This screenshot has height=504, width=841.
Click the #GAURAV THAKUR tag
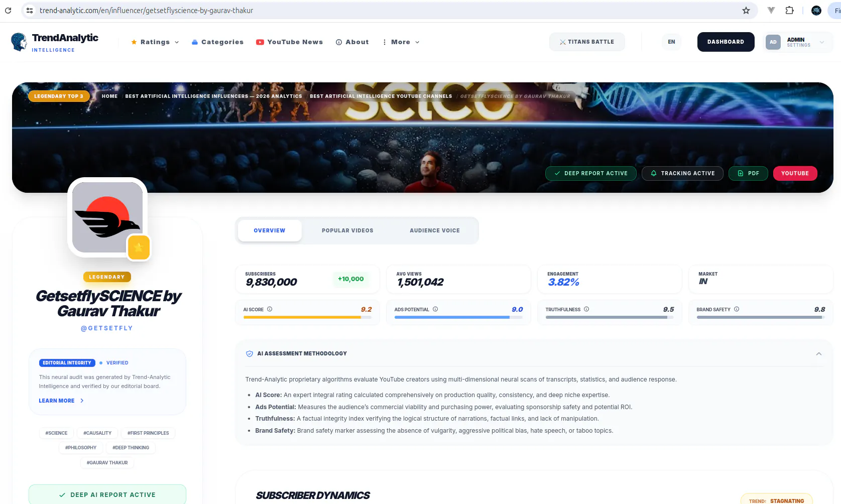[x=107, y=462]
